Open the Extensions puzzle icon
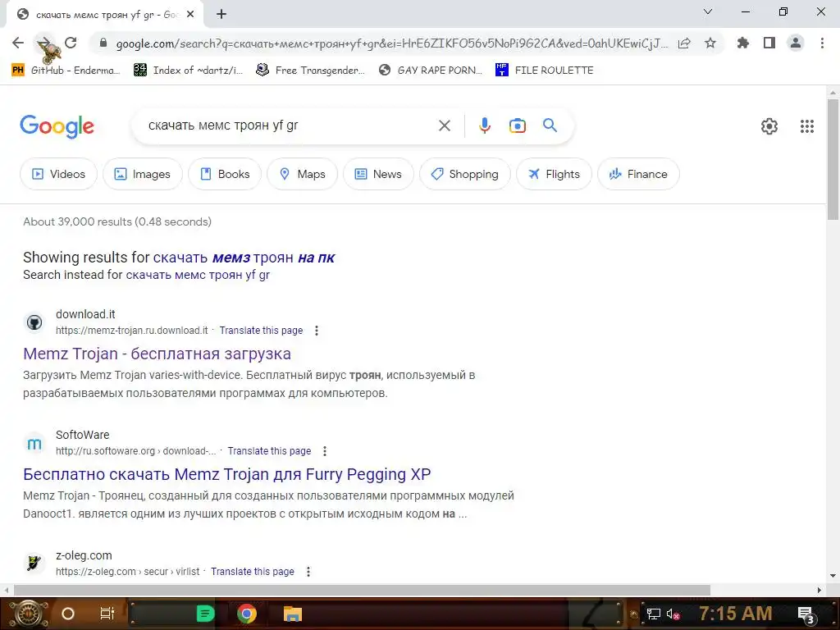Screen dimensions: 840x630 tap(743, 43)
